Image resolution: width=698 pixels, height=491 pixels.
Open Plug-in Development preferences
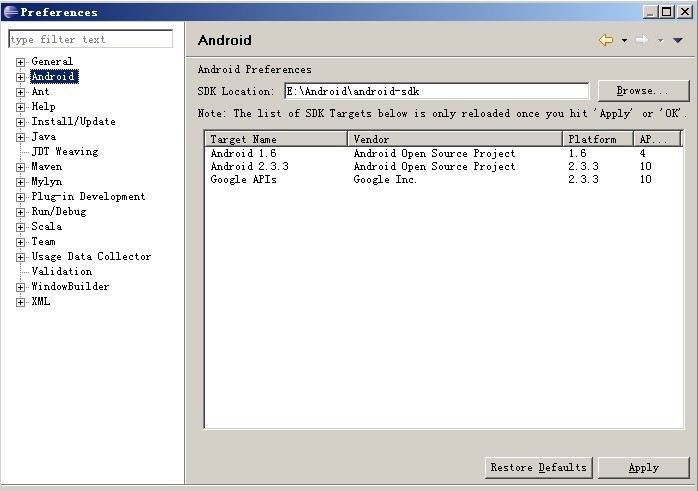88,197
